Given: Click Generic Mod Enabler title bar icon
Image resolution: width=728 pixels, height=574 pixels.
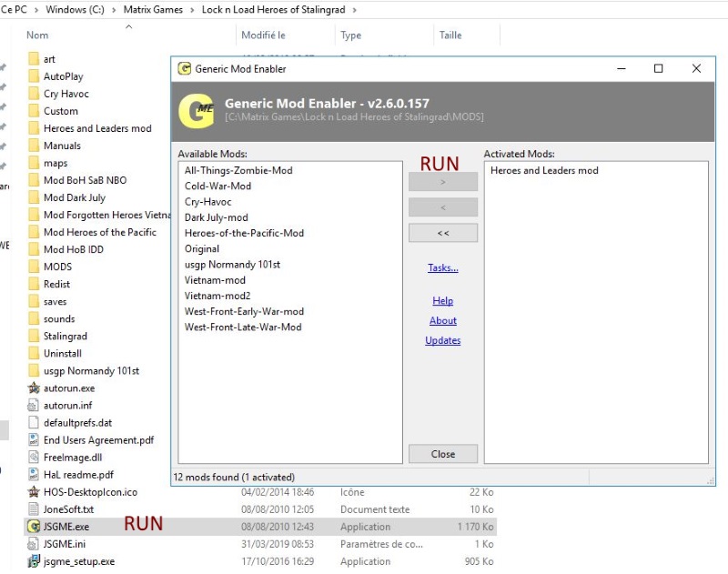Looking at the screenshot, I should [x=185, y=68].
